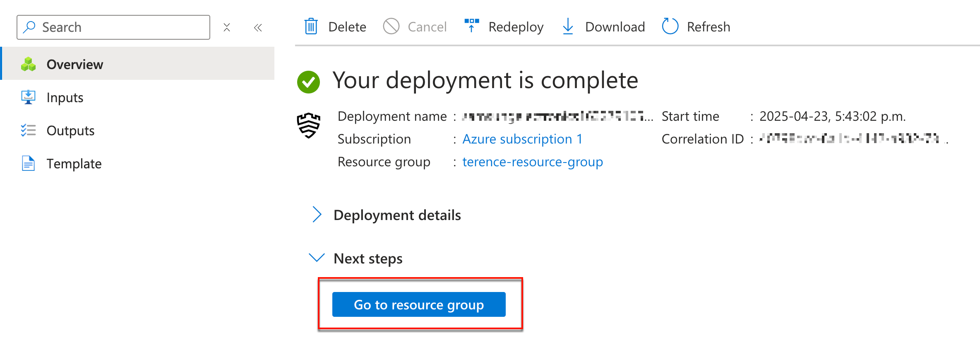Open the Overview menu item
The width and height of the screenshot is (980, 359).
coord(74,65)
